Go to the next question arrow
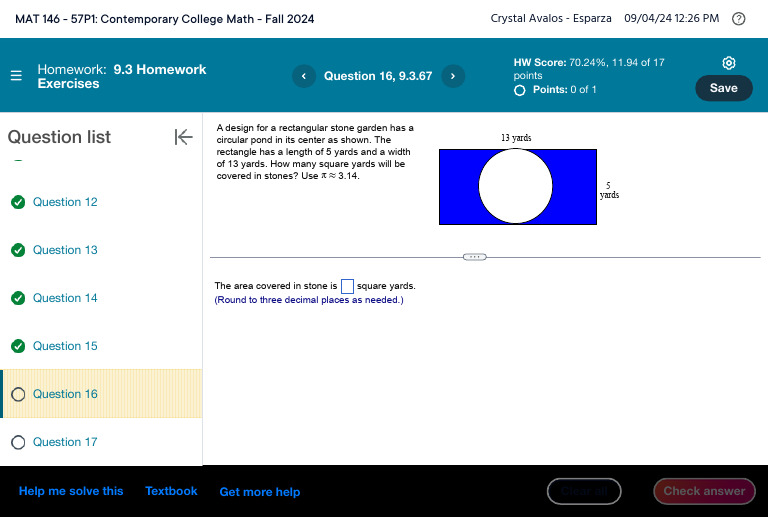Image resolution: width=768 pixels, height=521 pixels. (453, 76)
